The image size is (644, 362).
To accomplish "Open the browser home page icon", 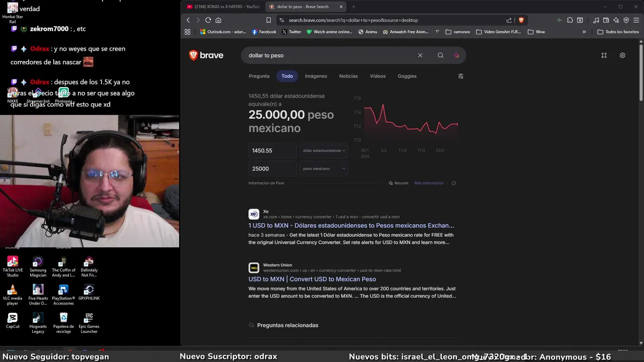I will tap(218, 20).
